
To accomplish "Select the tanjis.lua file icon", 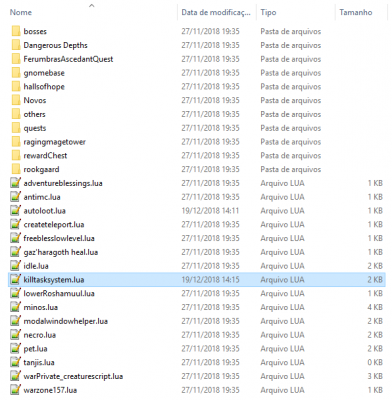I will tap(15, 362).
